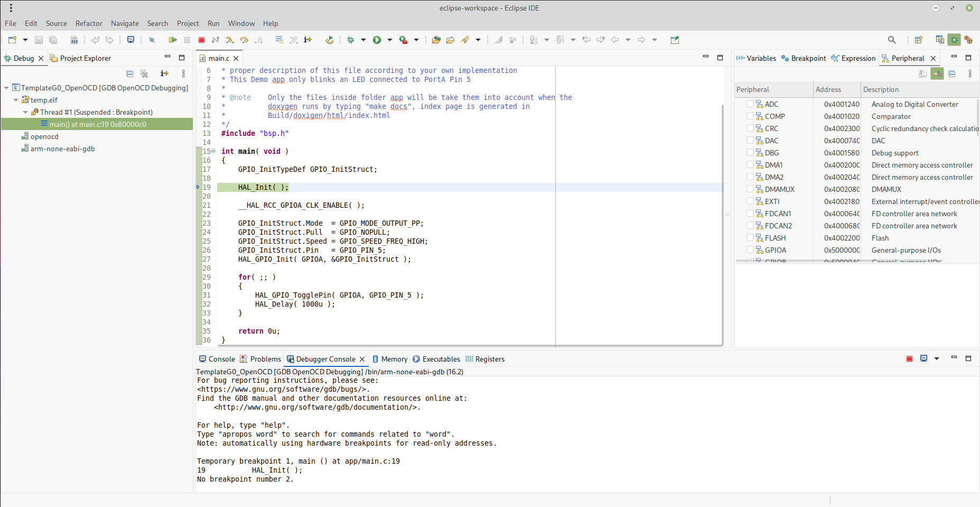Collapse the Thread #1 tree node
Screen dimensions: 980x507
coord(25,112)
